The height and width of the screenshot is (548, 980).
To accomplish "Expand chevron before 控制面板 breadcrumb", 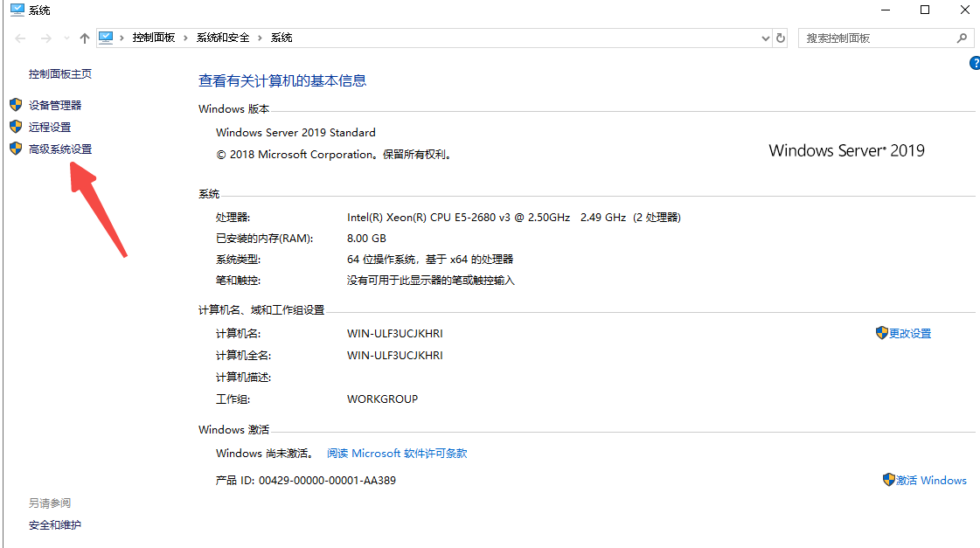I will [x=122, y=38].
